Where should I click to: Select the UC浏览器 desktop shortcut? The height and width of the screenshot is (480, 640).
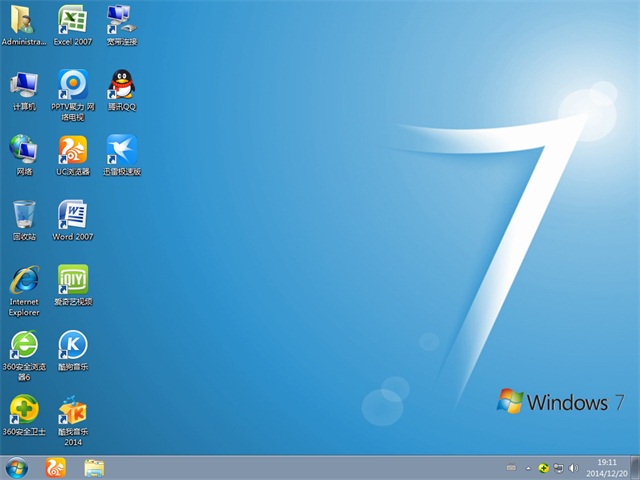click(73, 155)
